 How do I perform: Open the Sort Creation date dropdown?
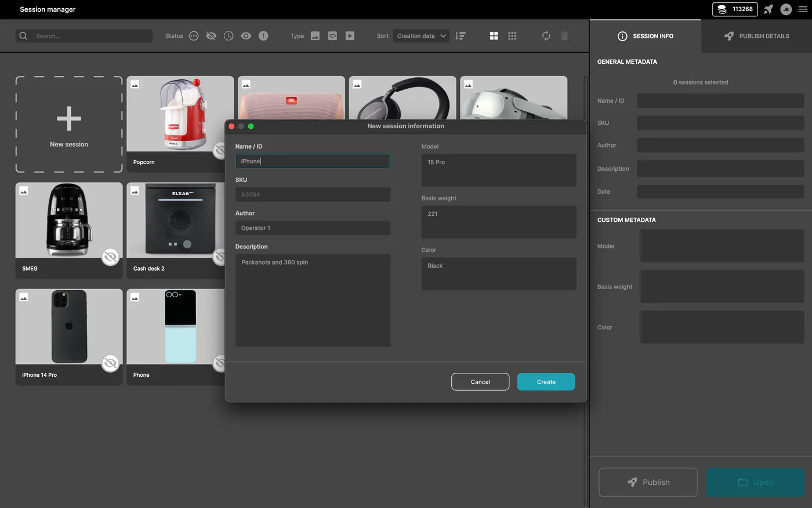pos(421,36)
